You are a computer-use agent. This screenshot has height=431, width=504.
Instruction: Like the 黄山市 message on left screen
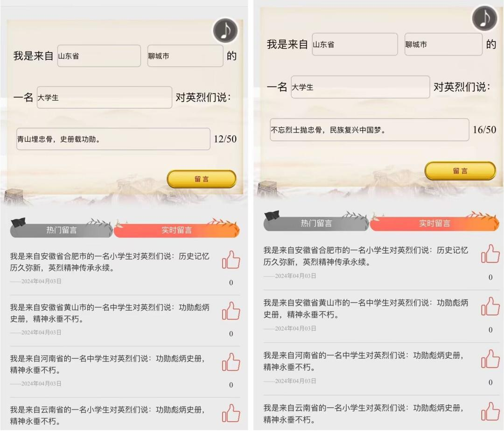coord(231,311)
